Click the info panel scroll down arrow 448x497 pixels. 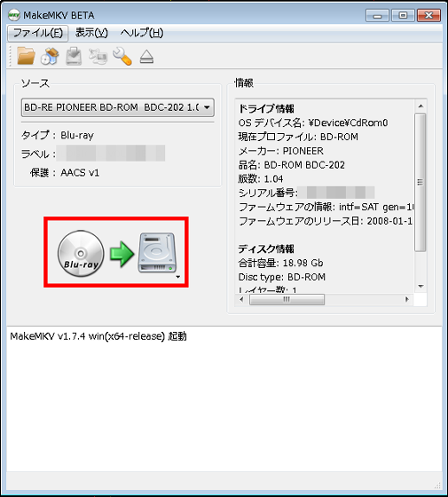click(420, 287)
